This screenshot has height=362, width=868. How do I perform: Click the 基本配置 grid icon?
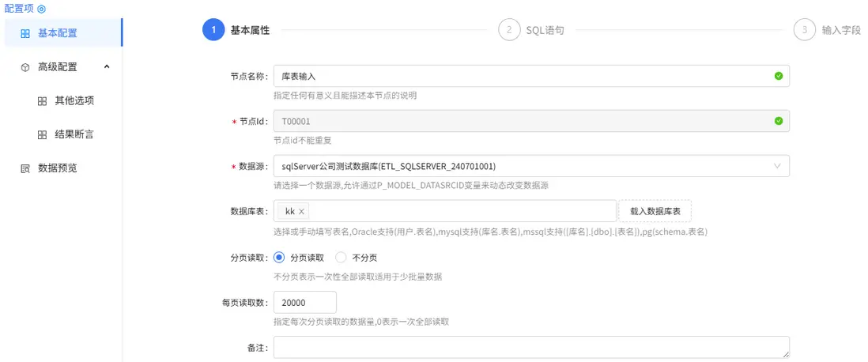[25, 33]
